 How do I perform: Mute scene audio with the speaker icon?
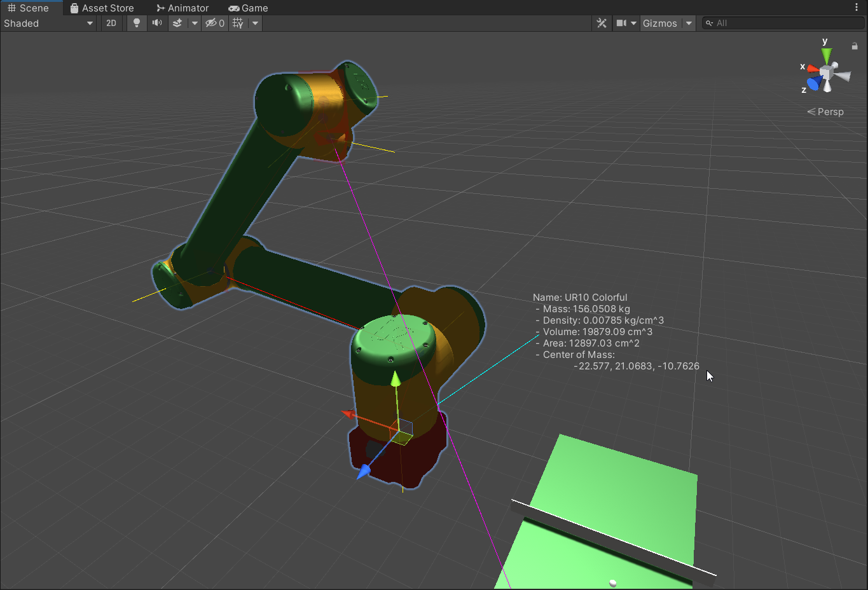(x=157, y=24)
